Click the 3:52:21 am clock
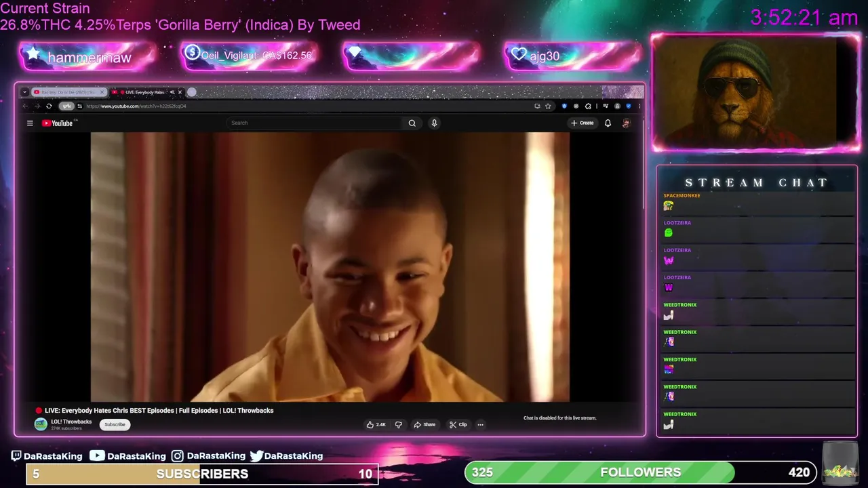 tap(804, 18)
